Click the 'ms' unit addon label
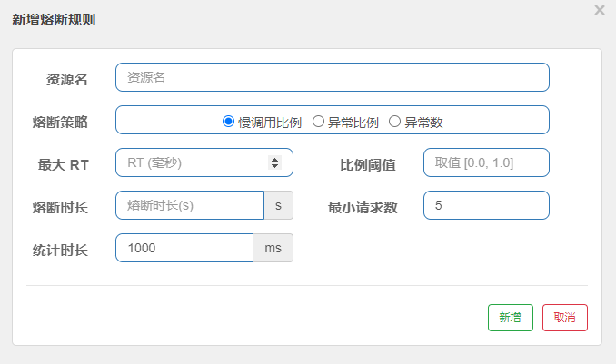The width and height of the screenshot is (616, 364). tap(273, 248)
